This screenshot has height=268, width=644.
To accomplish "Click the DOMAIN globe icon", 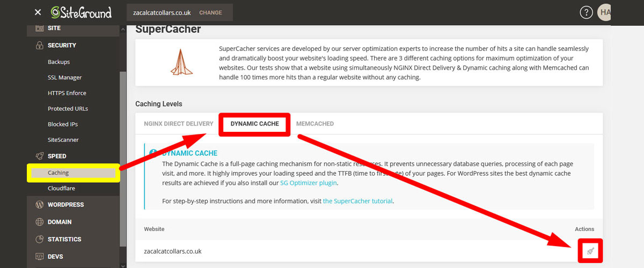I will [x=39, y=222].
